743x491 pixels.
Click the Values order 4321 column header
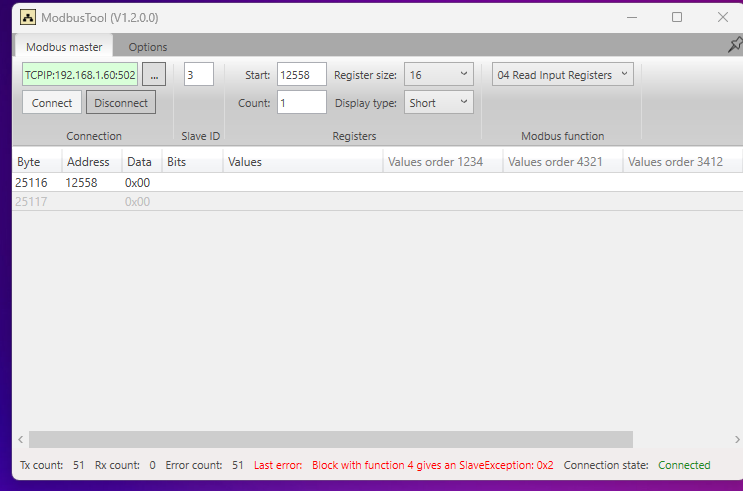tap(563, 162)
